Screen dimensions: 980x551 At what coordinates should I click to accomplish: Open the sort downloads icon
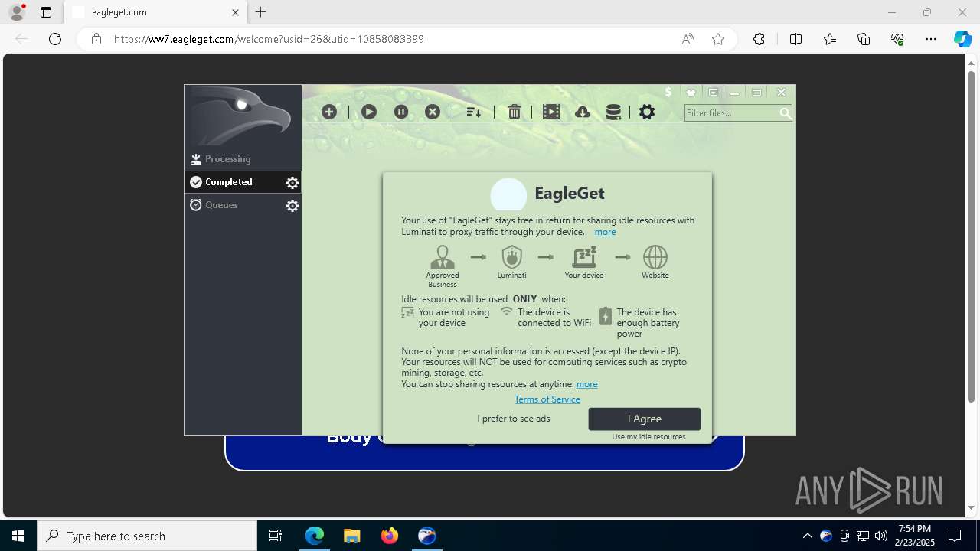[473, 112]
